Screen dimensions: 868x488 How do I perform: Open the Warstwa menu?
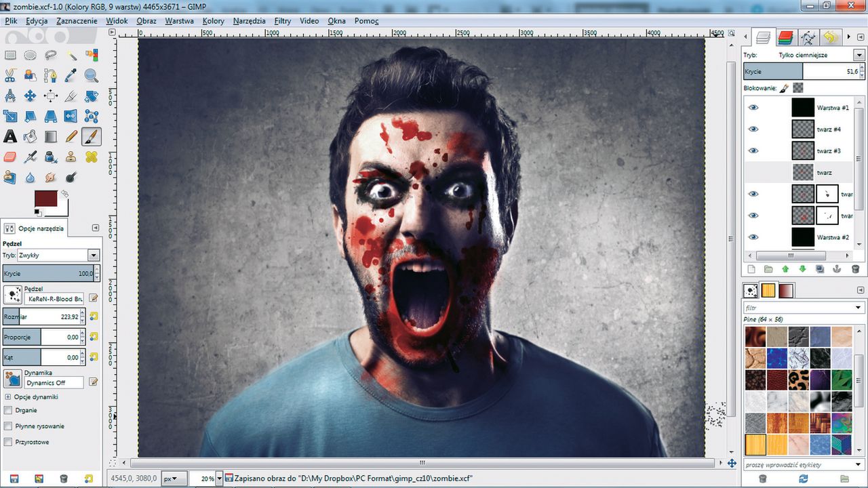(179, 21)
